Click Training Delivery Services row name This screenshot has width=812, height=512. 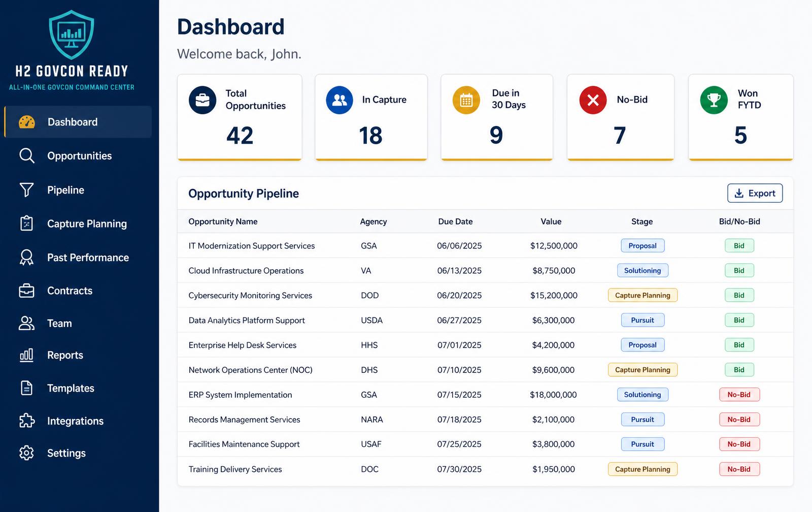(x=235, y=469)
